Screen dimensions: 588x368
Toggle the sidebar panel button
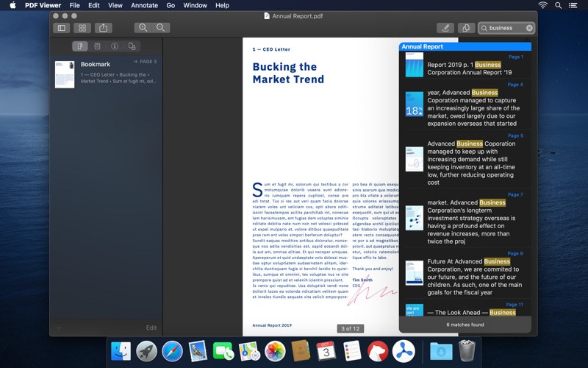pyautogui.click(x=61, y=28)
